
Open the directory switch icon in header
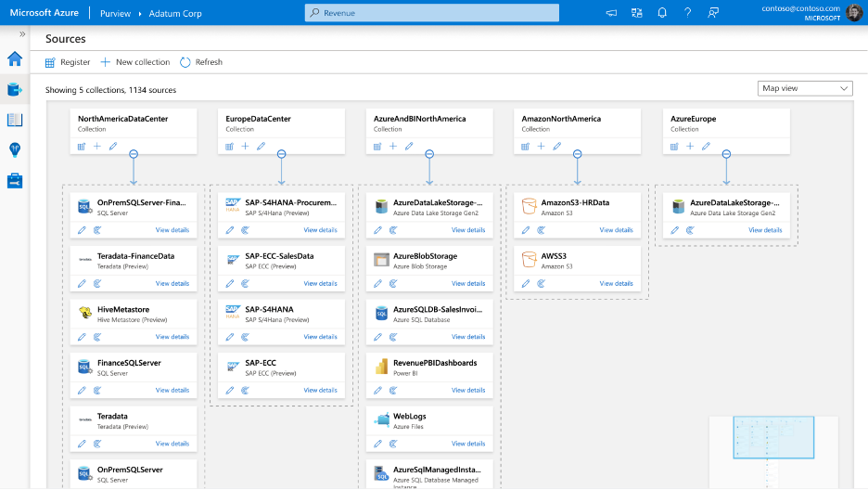coord(636,13)
